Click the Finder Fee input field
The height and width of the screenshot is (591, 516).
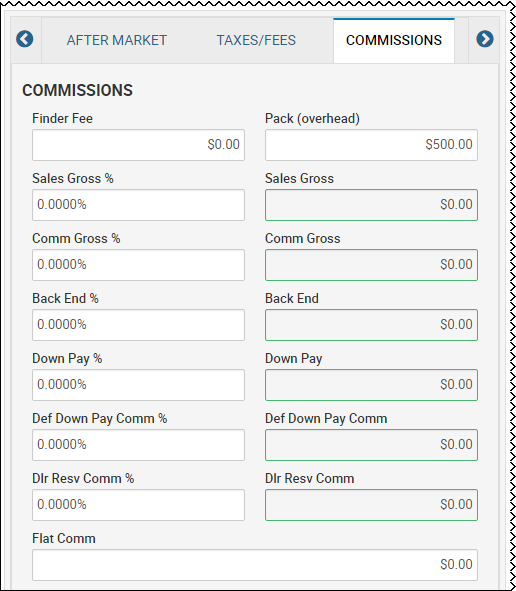coord(138,145)
